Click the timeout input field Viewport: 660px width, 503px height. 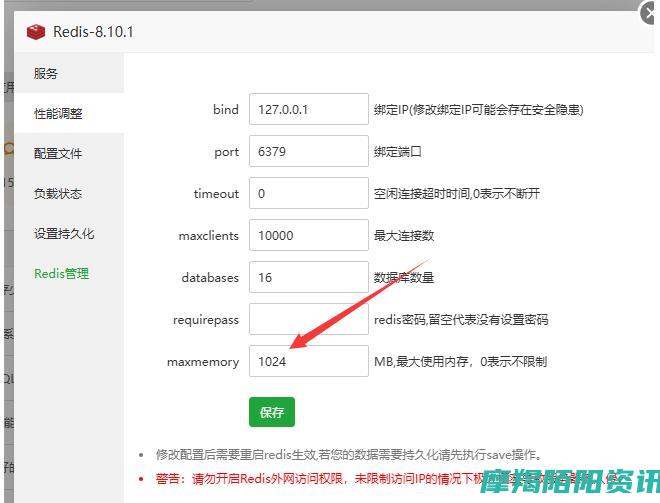click(x=309, y=193)
